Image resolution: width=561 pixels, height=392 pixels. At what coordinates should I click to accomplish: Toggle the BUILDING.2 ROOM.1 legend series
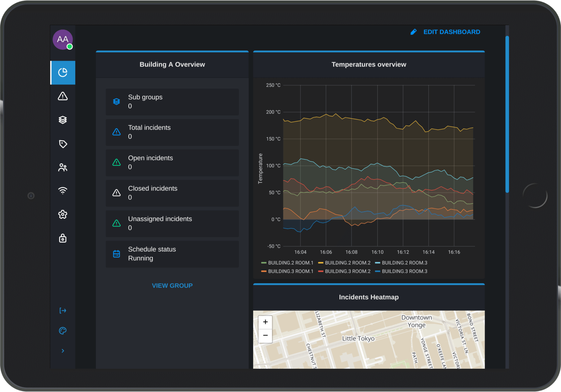click(x=290, y=262)
